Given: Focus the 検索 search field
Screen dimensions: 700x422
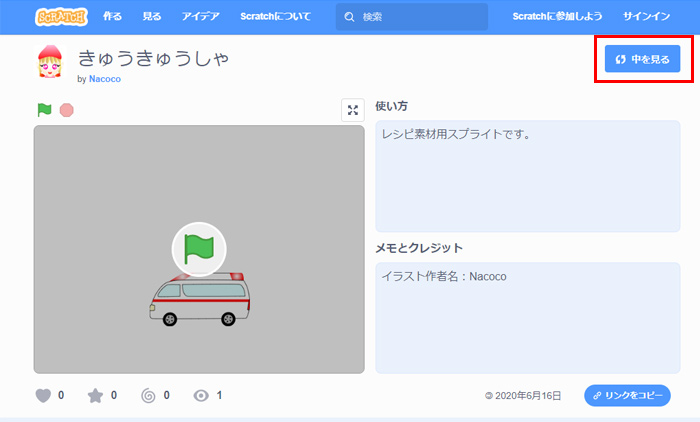Looking at the screenshot, I should tap(412, 17).
